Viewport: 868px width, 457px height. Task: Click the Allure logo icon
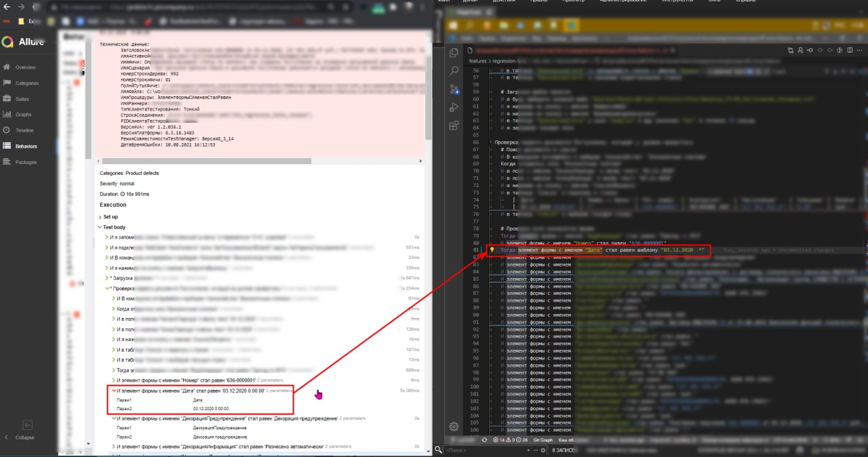click(7, 42)
